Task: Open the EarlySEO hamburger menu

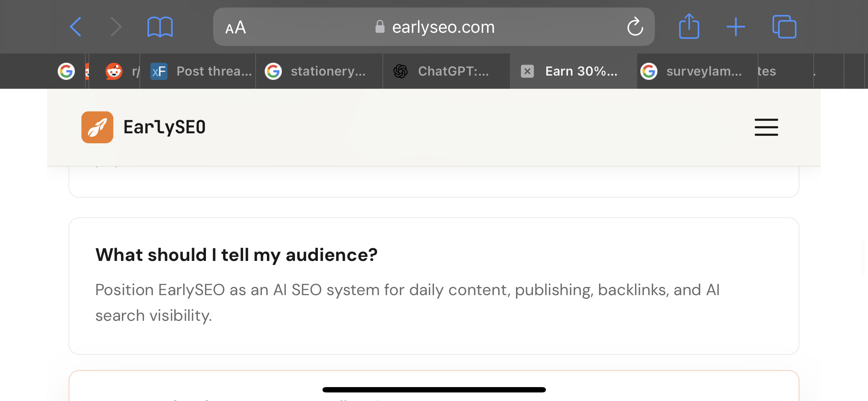Action: pos(766,127)
